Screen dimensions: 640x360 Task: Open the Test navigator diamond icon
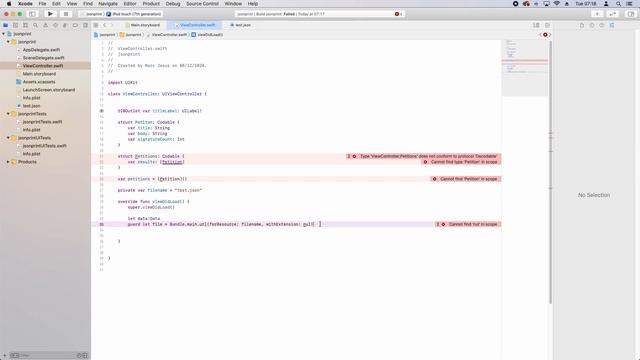coord(55,25)
